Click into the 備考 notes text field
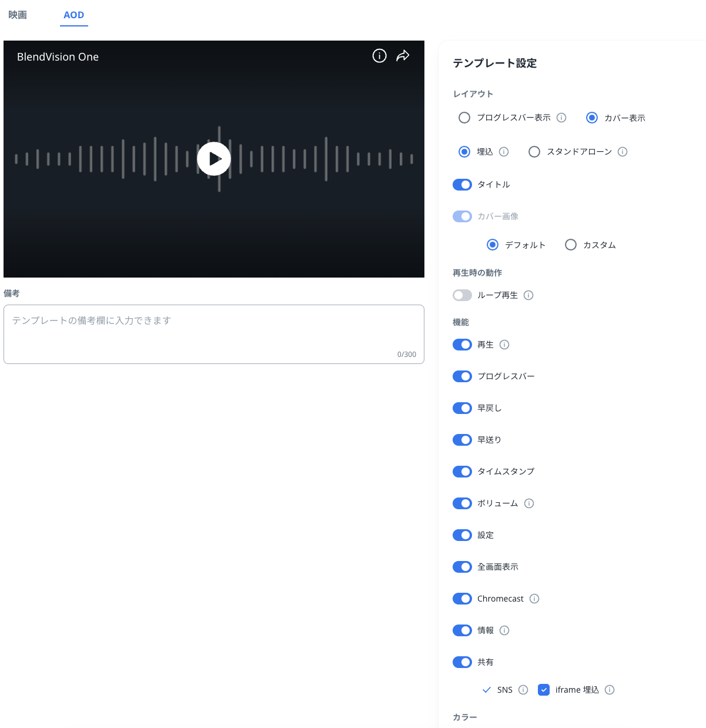Screen dimensions: 706x728 [x=214, y=333]
